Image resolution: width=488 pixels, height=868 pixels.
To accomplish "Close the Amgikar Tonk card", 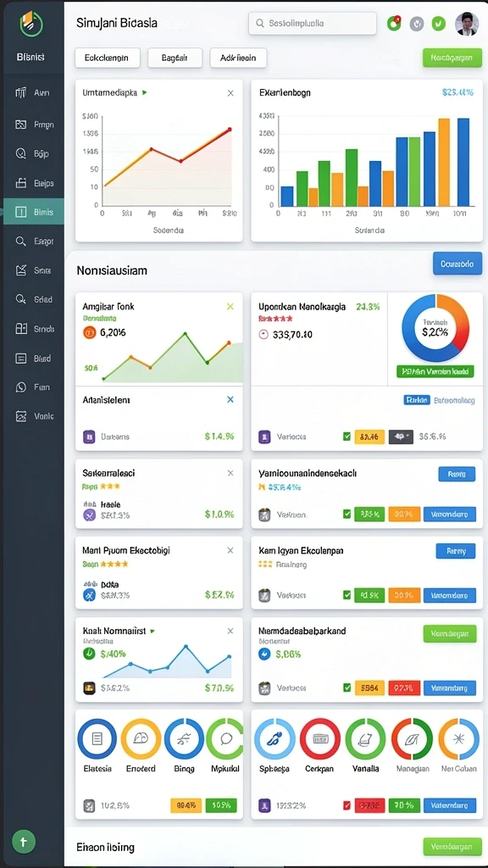I will coord(230,307).
